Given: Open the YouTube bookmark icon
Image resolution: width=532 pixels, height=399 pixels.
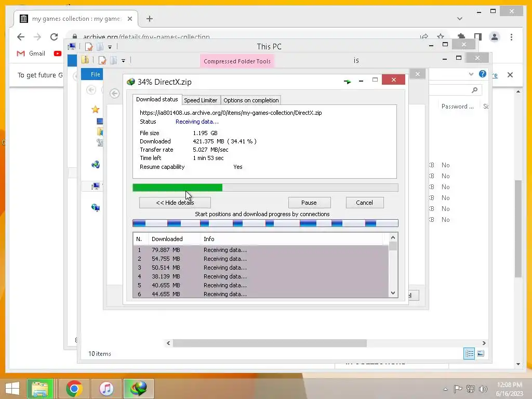Looking at the screenshot, I should [x=58, y=54].
